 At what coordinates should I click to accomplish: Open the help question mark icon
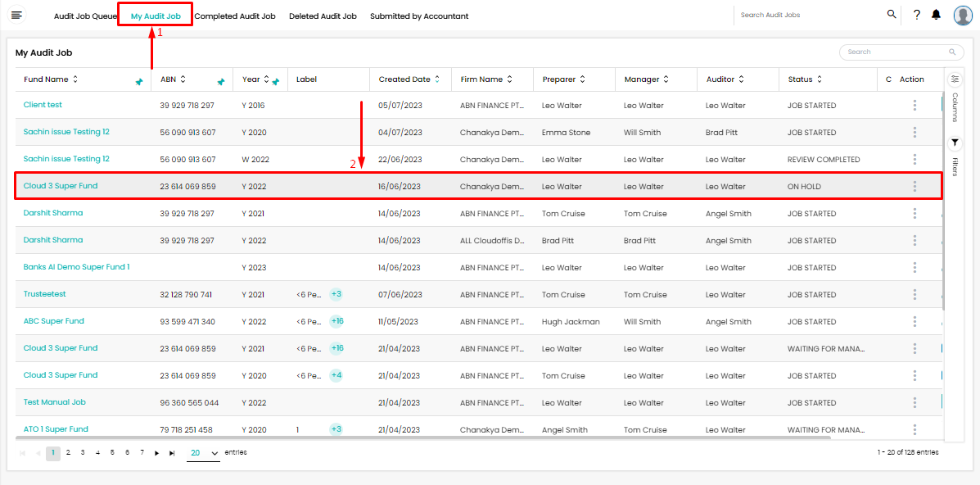click(917, 15)
